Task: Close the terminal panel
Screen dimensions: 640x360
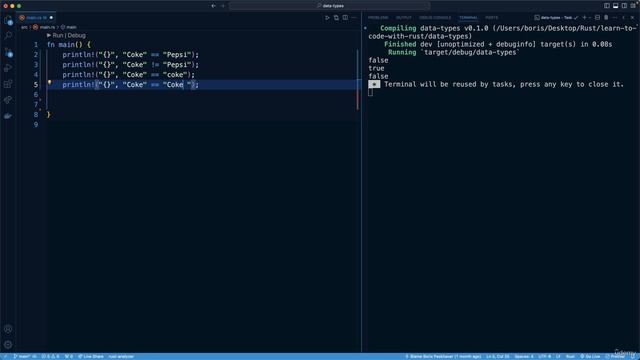Action: (x=633, y=18)
